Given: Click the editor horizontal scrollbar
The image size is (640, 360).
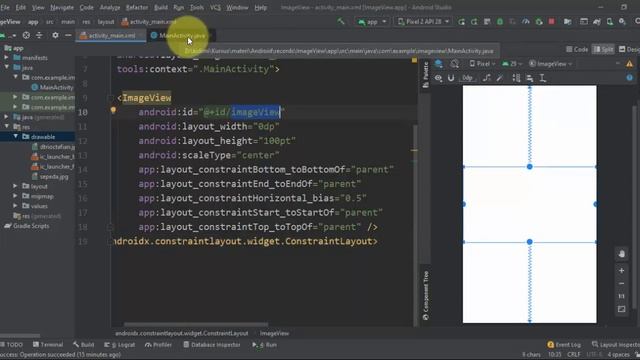Looking at the screenshot, I should 196,325.
